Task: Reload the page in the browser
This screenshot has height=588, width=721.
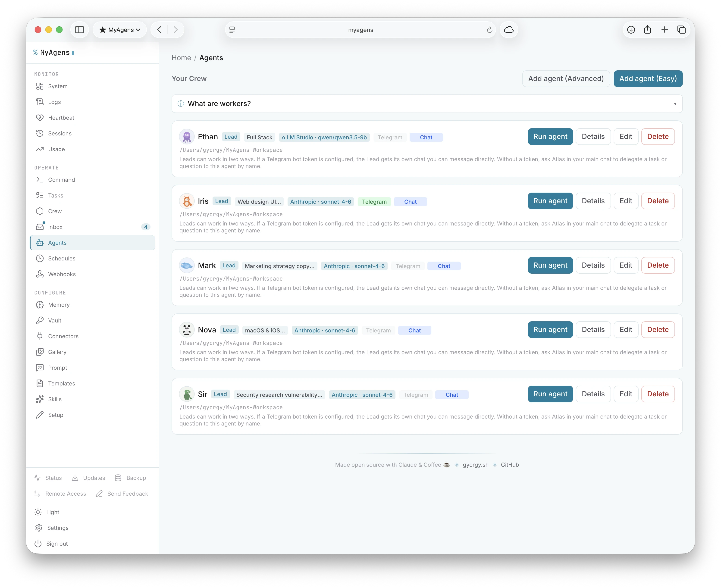Action: coord(489,30)
